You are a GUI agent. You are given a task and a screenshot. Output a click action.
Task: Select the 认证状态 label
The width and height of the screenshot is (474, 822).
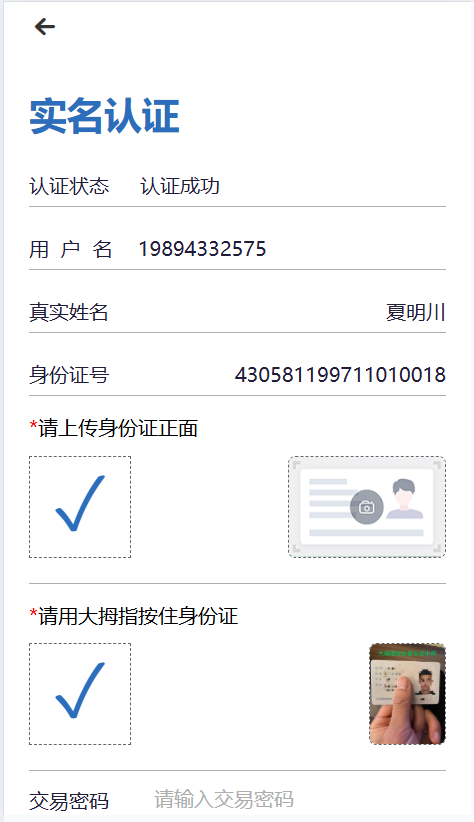69,186
